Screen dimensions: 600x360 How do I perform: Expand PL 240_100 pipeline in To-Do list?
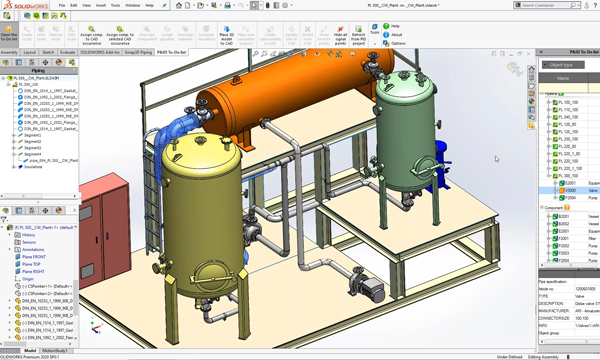(x=549, y=117)
